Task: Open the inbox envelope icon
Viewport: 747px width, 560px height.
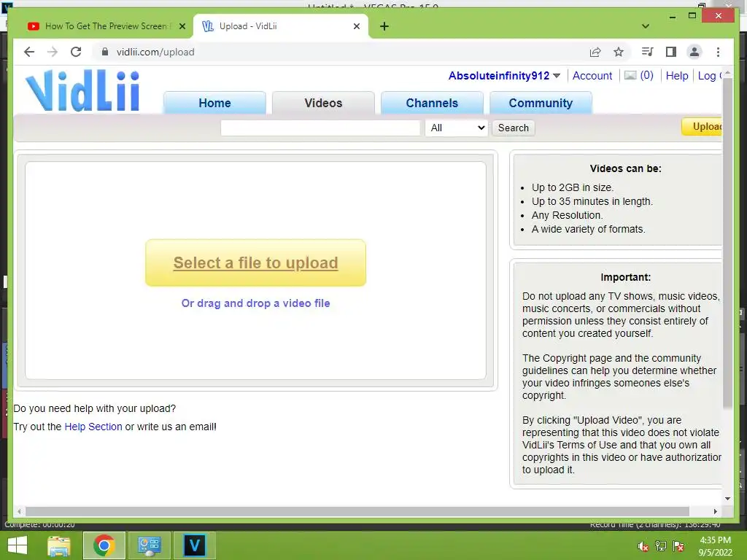Action: 630,75
